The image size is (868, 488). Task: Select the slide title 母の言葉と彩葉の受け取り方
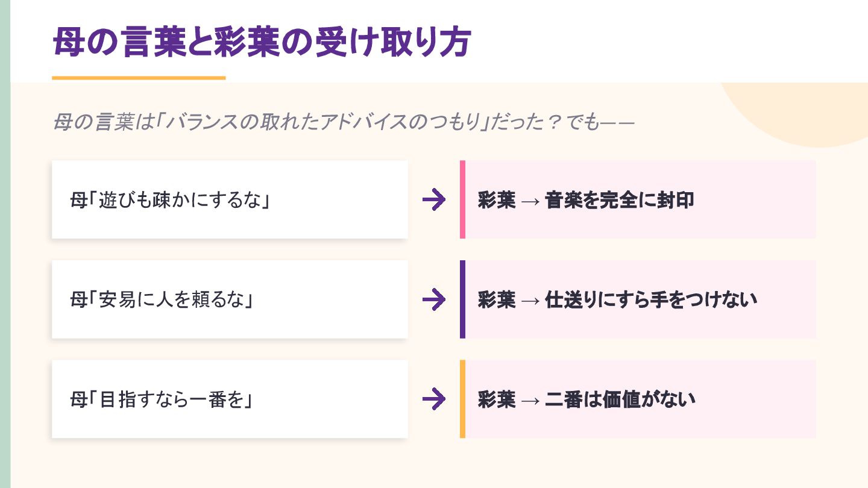261,43
